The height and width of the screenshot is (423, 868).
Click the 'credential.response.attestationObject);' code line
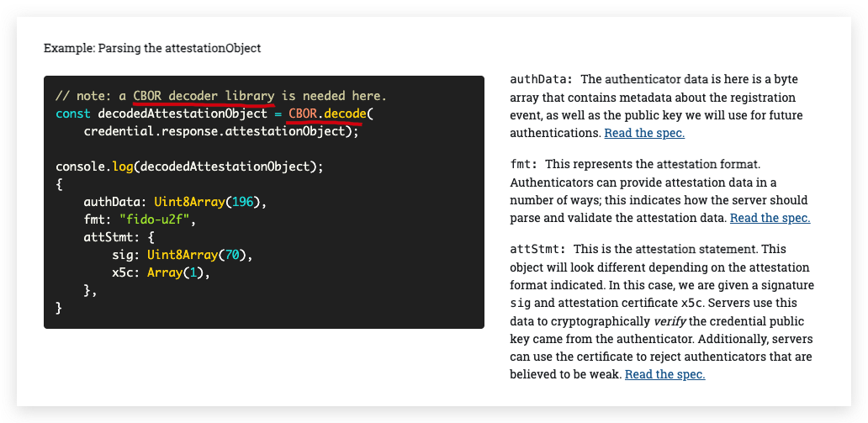[221, 132]
